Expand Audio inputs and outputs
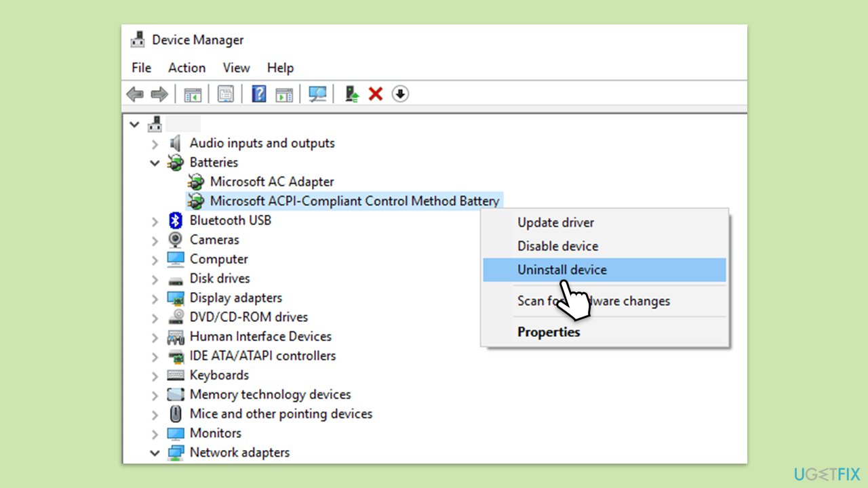 click(155, 144)
